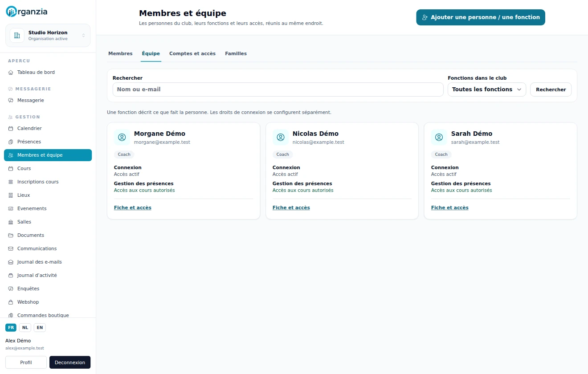Viewport: 588px width, 374px height.
Task: Expand the Toutes les fonctions dropdown
Action: tap(487, 89)
